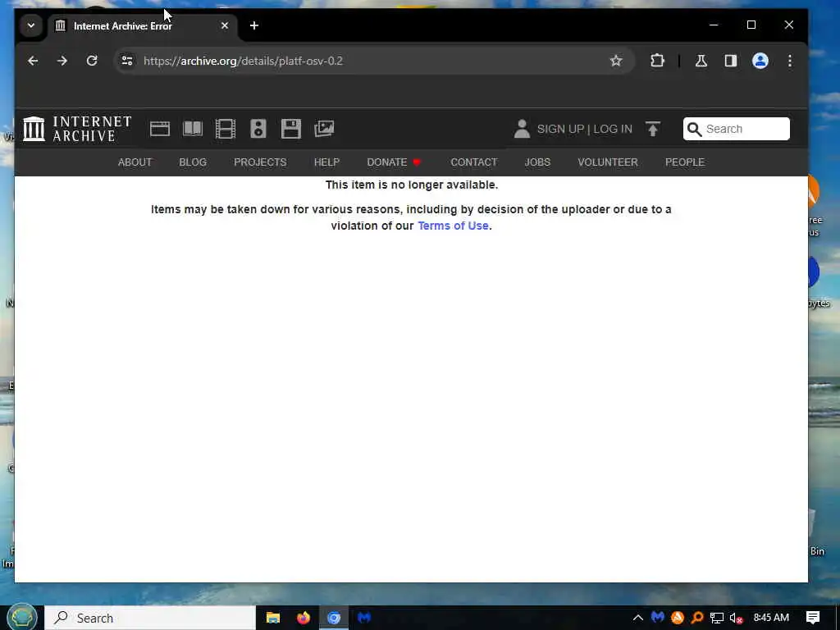Open the Chrome Labs flask icon
This screenshot has height=630, width=840.
701,61
